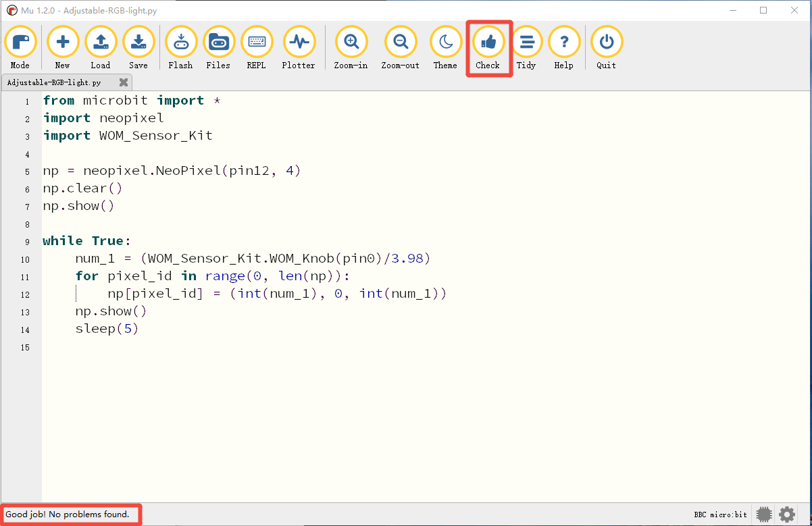Open the Mode selector
The image size is (812, 526).
click(20, 48)
